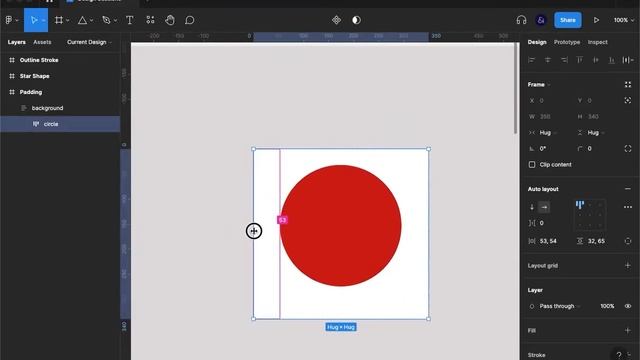Screen dimensions: 640x360
Task: Open Frame type dropdown in Design panel
Action: coord(539,84)
